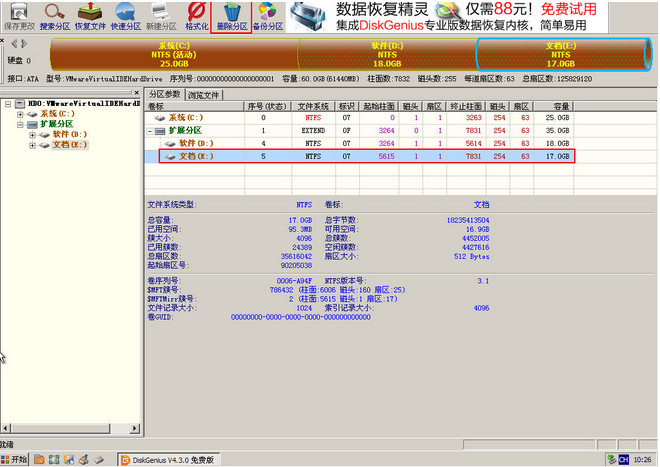This screenshot has height=467, width=660.
Task: Click the 512 Bytes sector size value
Action: pyautogui.click(x=471, y=256)
